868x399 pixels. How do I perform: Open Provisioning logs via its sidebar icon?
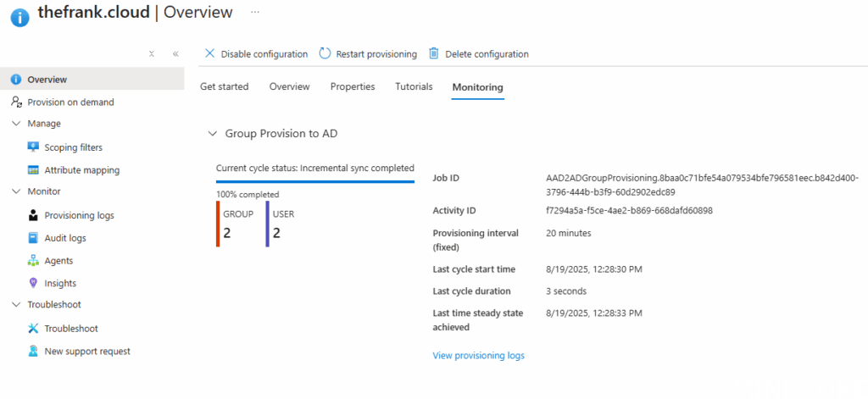(x=33, y=216)
